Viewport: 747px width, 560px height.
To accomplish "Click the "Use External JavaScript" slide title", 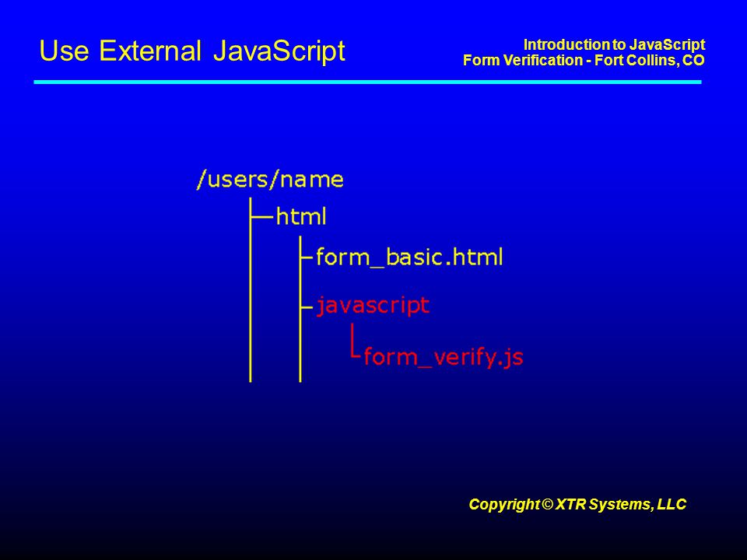I will 192,51.
